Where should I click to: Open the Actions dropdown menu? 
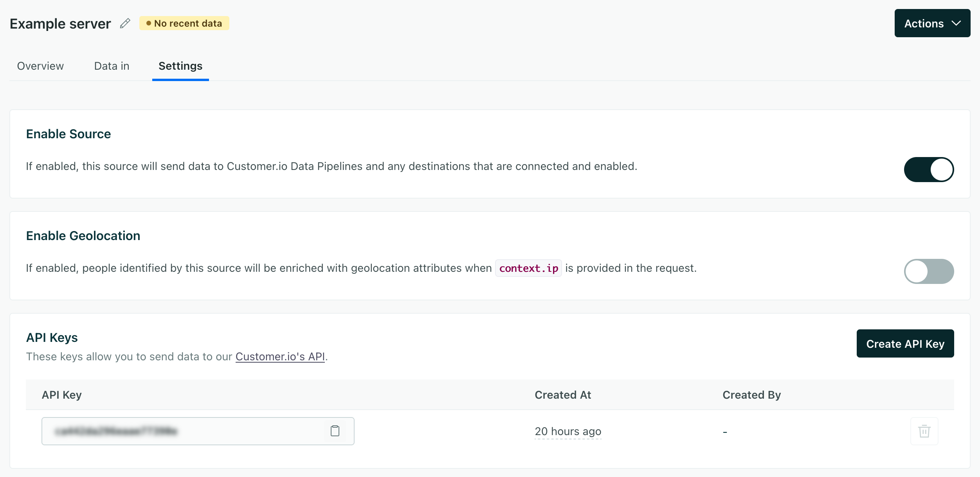[x=932, y=23]
